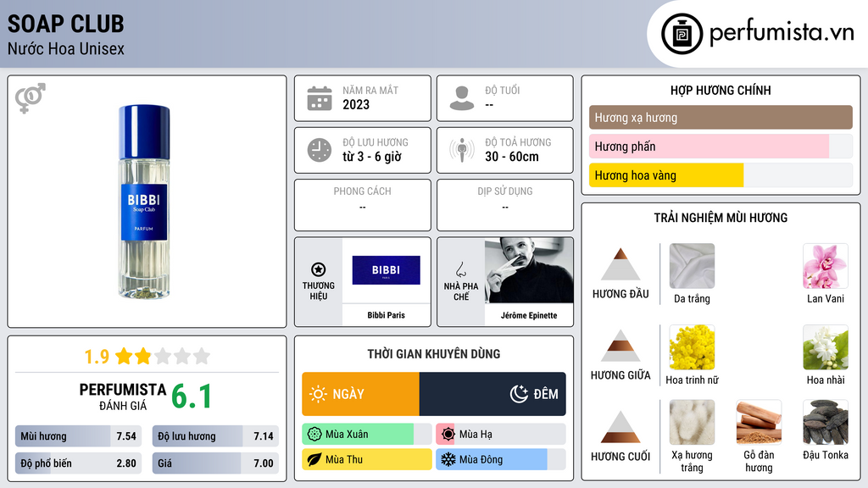Open the Bibbi Paris brand link

[x=386, y=315]
